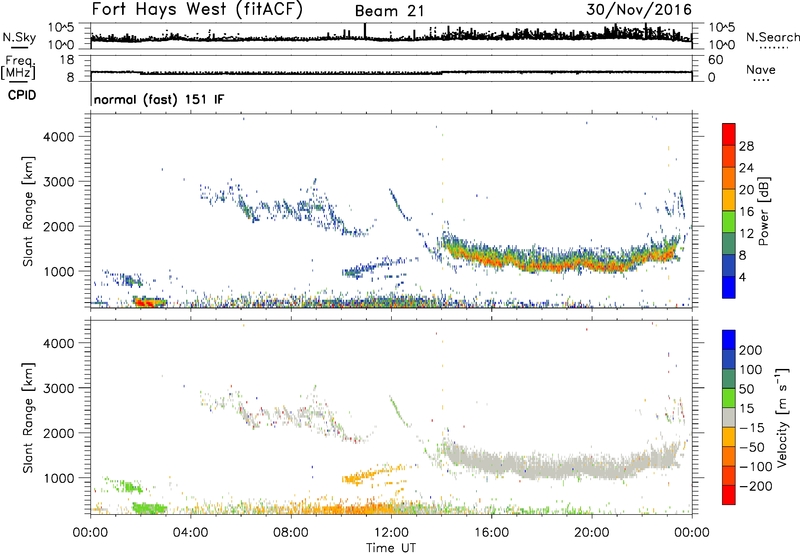
Task: Click the 'Beam 21' label
Action: coord(389,11)
